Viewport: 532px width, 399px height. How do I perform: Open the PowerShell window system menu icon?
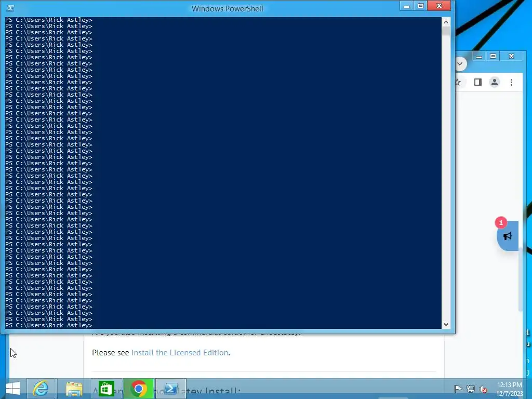(10, 8)
